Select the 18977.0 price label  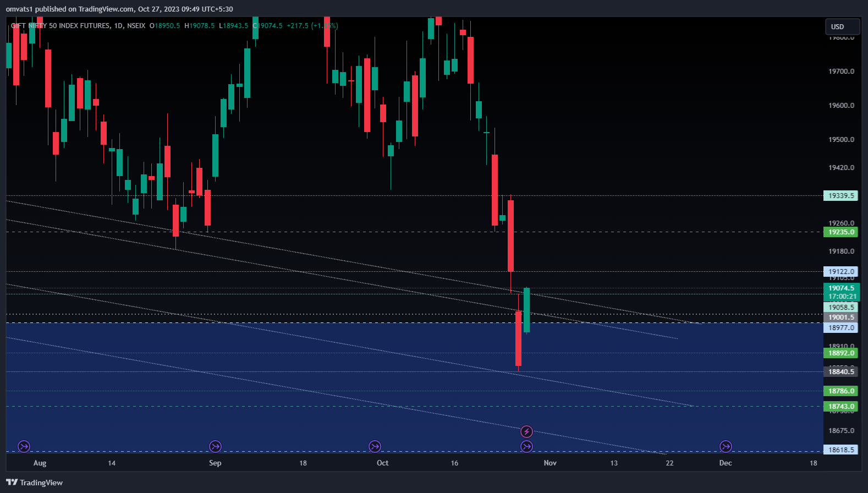841,327
